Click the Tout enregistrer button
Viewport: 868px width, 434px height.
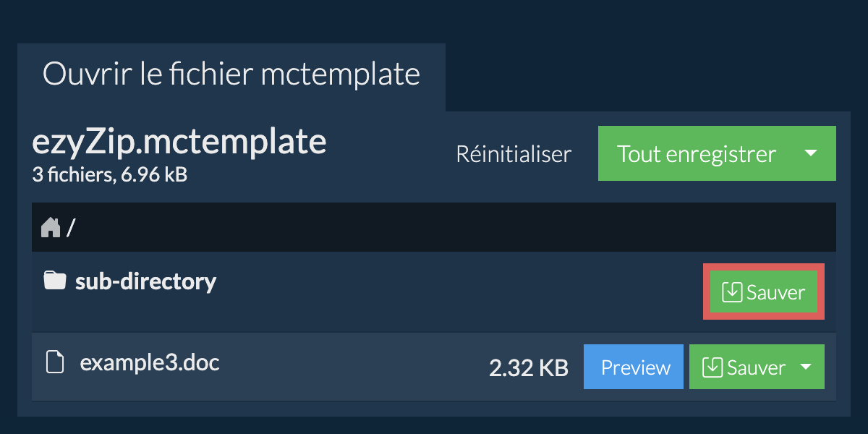click(x=697, y=153)
